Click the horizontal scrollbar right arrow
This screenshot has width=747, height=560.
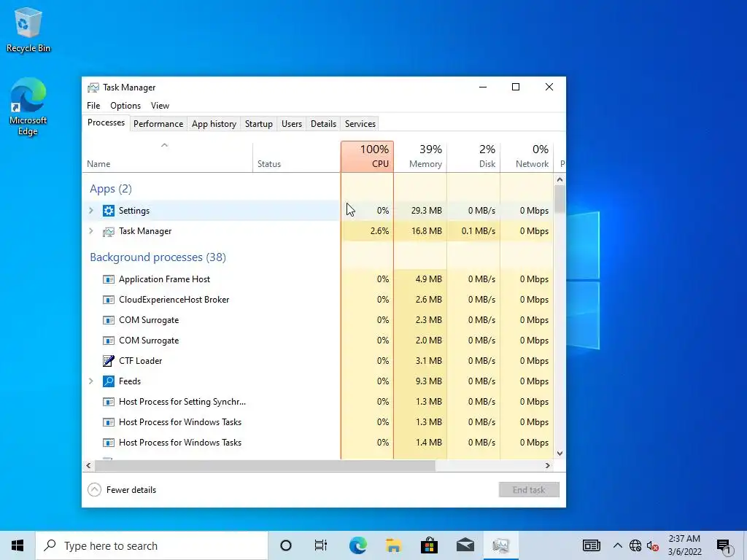pos(548,465)
